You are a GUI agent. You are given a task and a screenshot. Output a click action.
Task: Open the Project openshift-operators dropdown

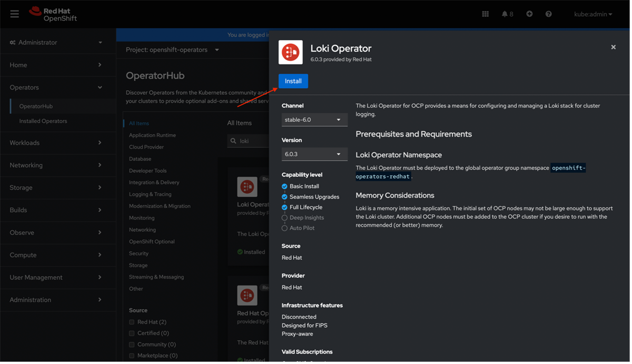[x=172, y=50]
